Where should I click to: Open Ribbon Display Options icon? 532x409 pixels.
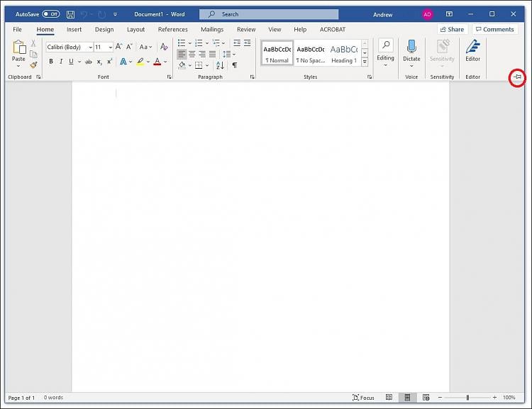449,14
